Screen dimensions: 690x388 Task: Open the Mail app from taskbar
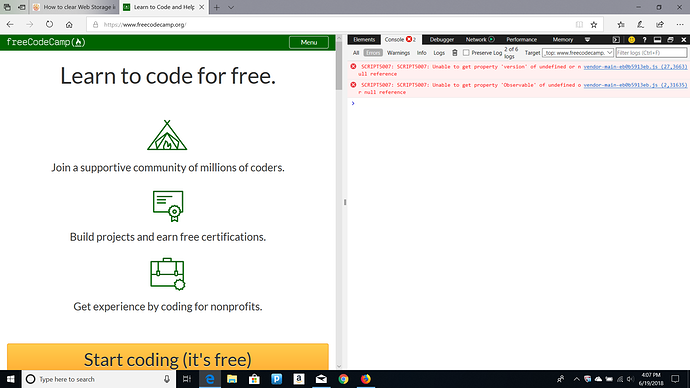click(321, 379)
